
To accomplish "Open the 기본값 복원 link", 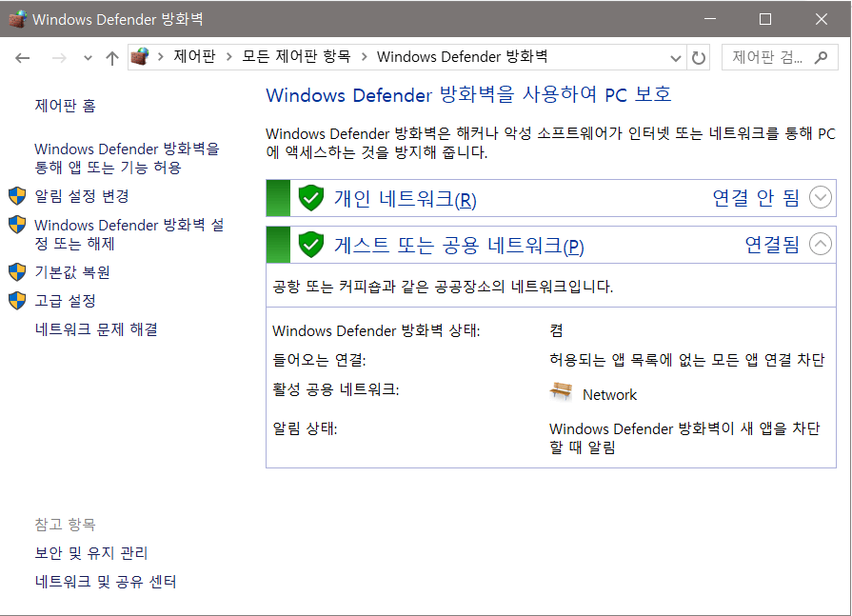I will (72, 272).
